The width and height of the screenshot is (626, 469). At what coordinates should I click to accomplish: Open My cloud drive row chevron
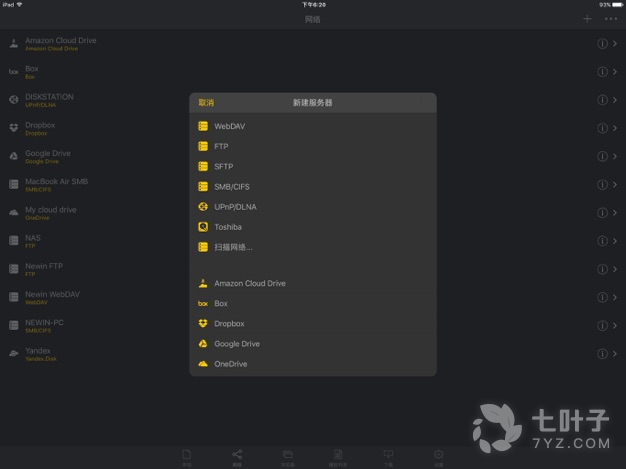(x=615, y=213)
